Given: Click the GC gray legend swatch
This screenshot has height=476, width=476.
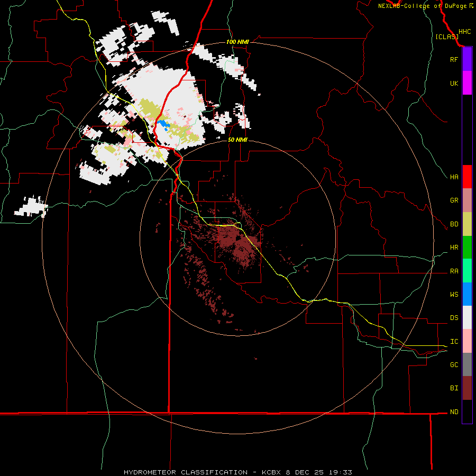Looking at the screenshot, I should (x=467, y=364).
